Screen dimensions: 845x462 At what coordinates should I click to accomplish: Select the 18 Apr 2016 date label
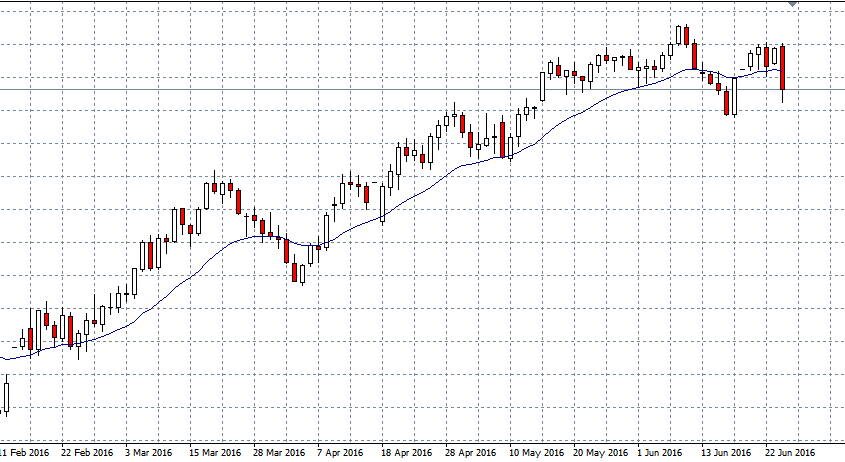point(407,452)
